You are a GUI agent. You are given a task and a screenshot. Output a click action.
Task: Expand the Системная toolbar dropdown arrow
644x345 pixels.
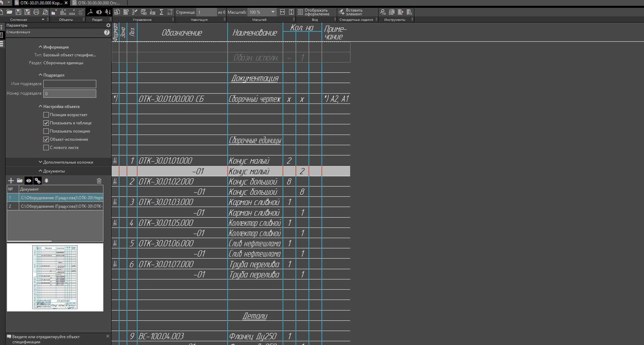(43, 19)
